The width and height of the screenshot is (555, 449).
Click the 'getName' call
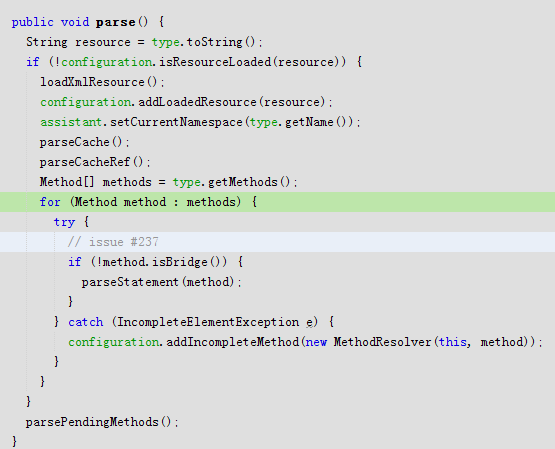pos(309,122)
